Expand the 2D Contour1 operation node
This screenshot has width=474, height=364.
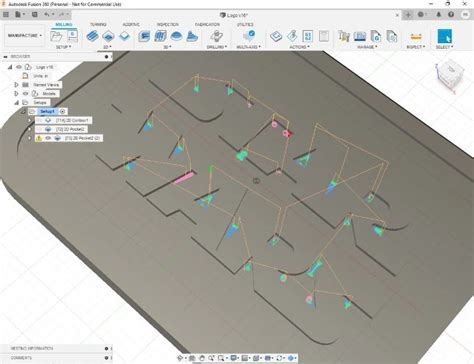point(30,120)
